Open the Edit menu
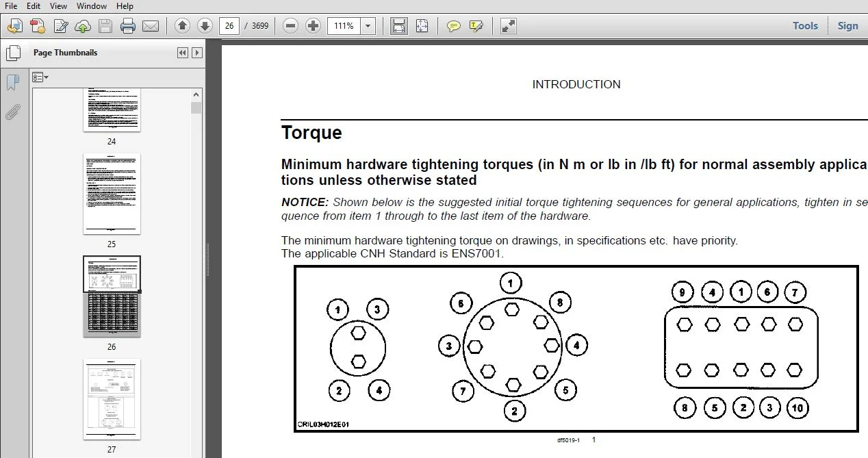 [34, 6]
